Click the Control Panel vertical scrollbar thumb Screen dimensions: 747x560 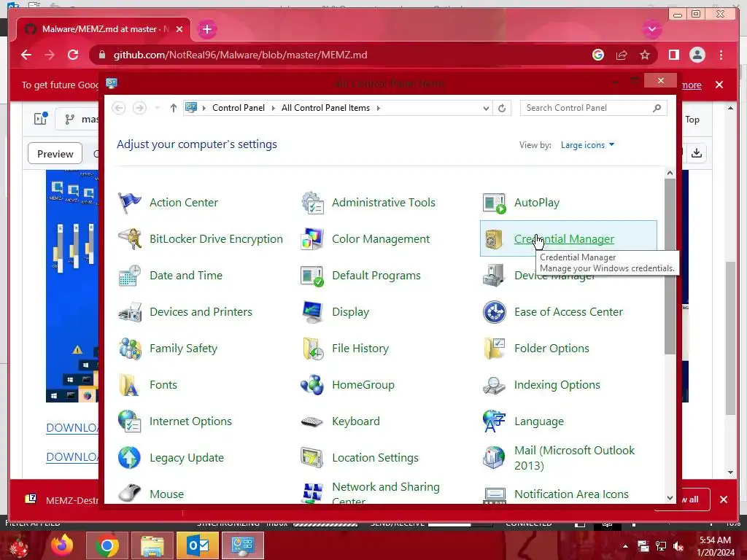[670, 267]
